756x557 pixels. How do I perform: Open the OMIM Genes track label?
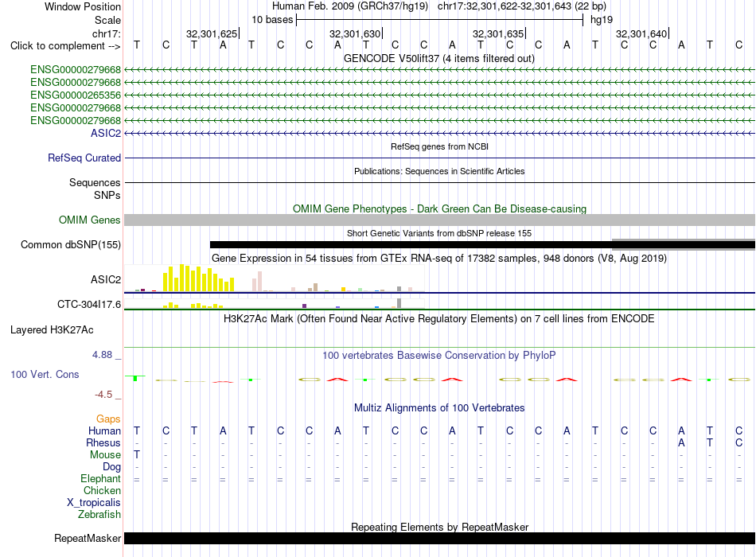point(89,220)
